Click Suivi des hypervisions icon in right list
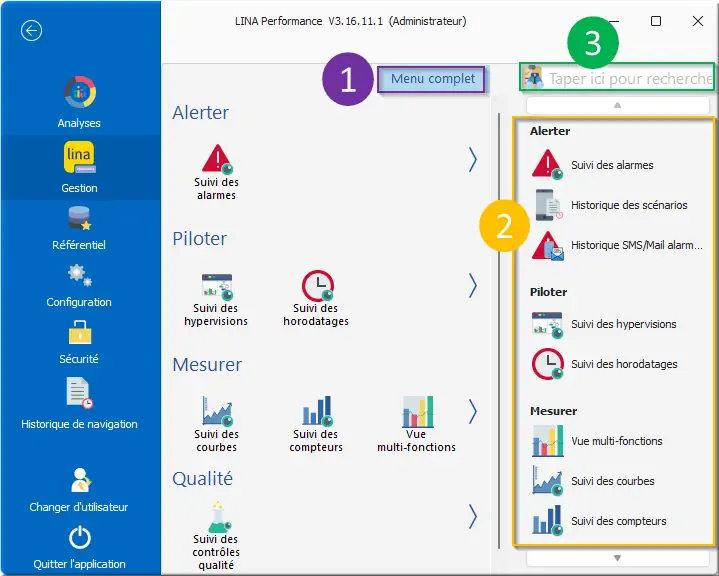 point(548,324)
